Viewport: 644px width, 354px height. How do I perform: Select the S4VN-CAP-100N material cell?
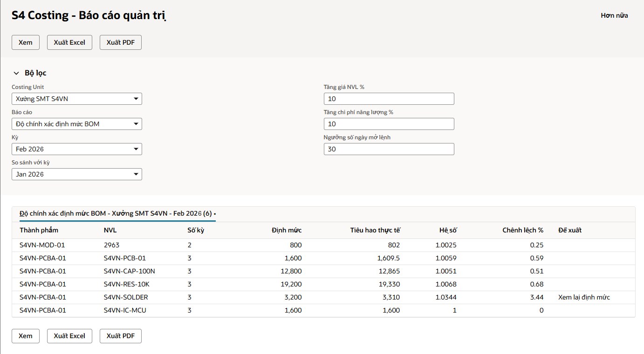coord(130,271)
